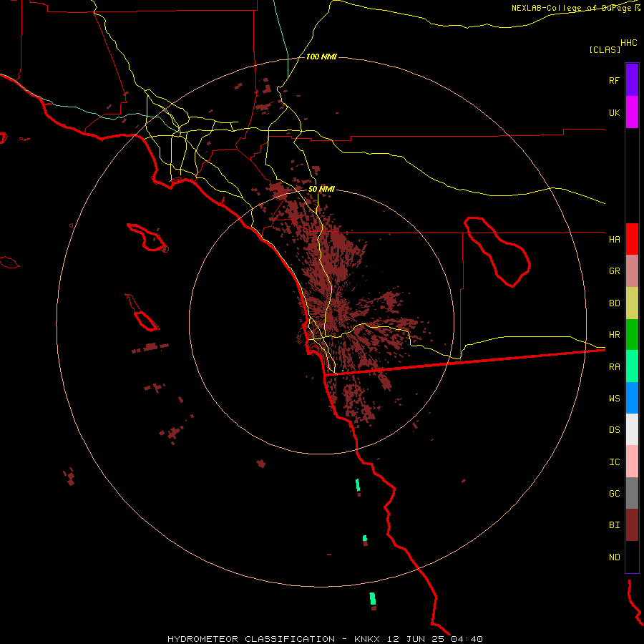Screen dimensions: 644x644
Task: Click the maroon BI legend swatch
Action: pyautogui.click(x=632, y=525)
